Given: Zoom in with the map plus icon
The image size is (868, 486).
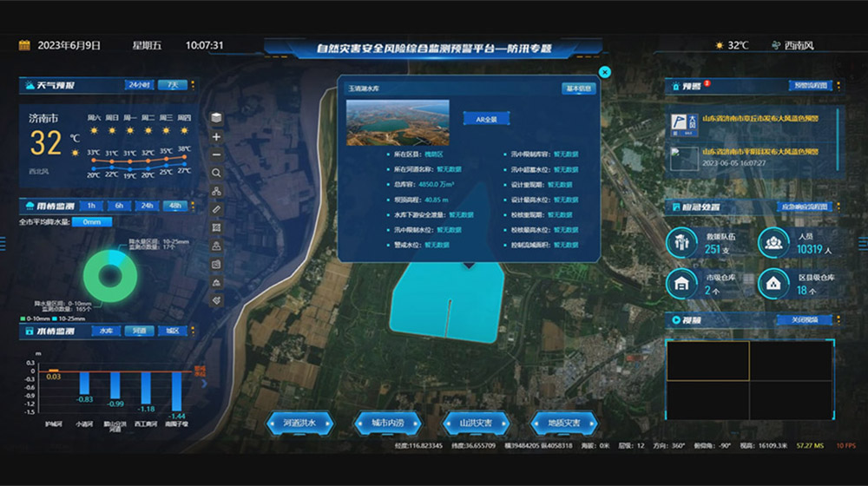Looking at the screenshot, I should pyautogui.click(x=216, y=136).
